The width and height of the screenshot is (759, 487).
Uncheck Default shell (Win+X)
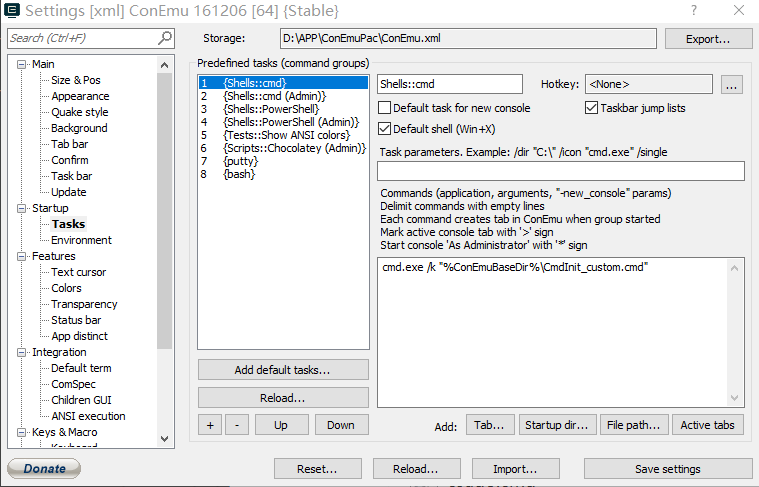[384, 129]
